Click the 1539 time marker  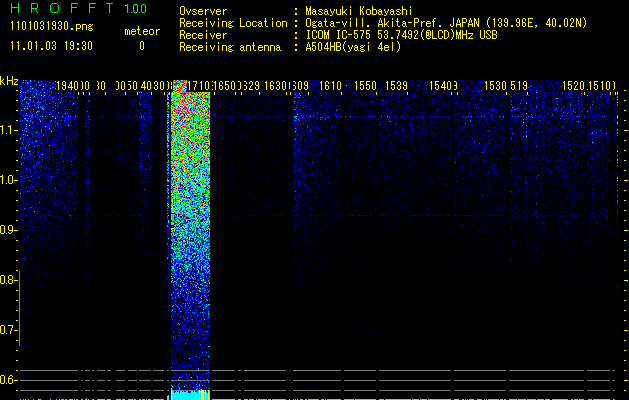click(396, 86)
